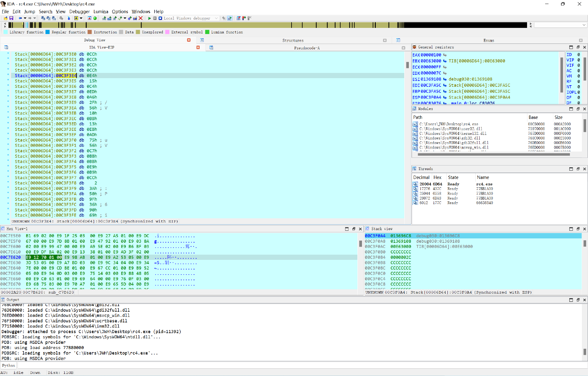
Task: Open the dropdown arrow after green plus icons
Action: pyautogui.click(x=125, y=18)
